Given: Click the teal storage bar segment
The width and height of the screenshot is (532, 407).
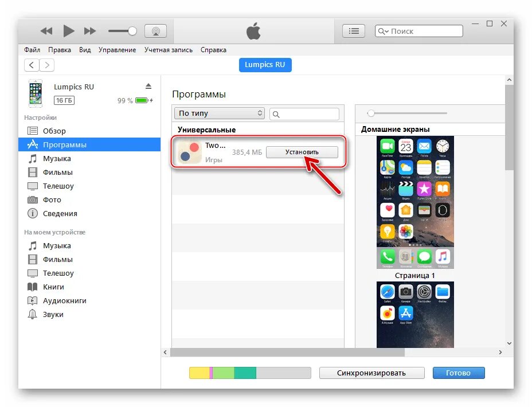Looking at the screenshot, I should click(245, 373).
